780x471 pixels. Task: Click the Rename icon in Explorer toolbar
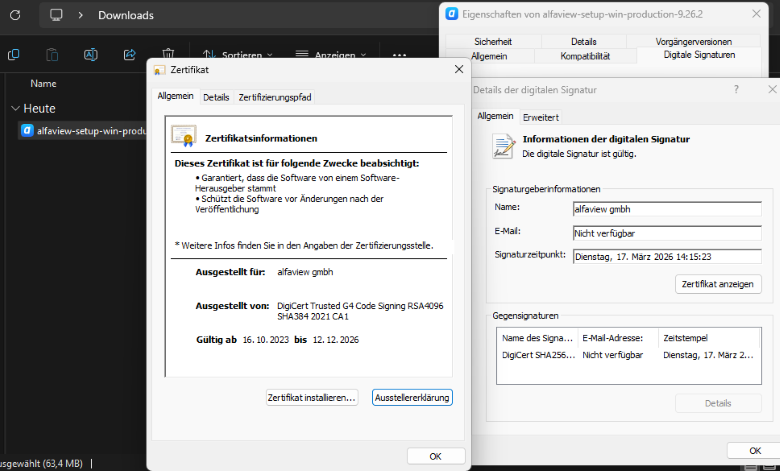tap(91, 54)
